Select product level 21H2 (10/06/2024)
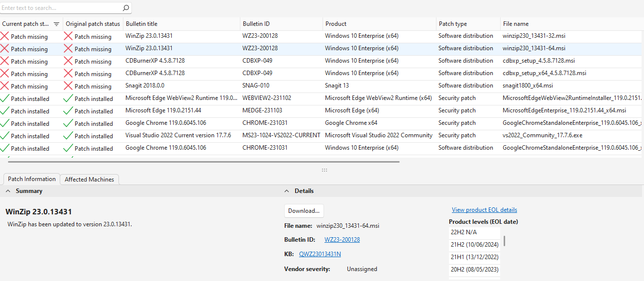The height and width of the screenshot is (281, 644). (x=474, y=244)
